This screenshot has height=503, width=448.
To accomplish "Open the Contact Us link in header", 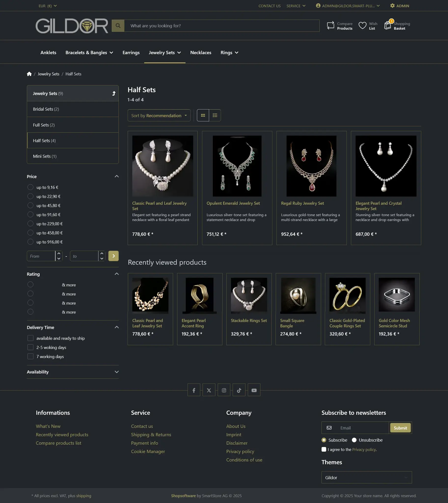I will [x=269, y=6].
